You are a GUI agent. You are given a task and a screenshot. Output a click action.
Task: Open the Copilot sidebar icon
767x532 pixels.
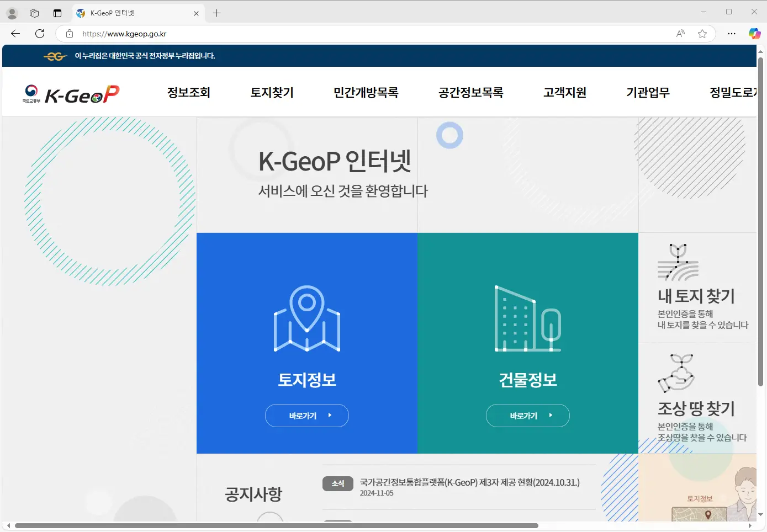point(754,34)
